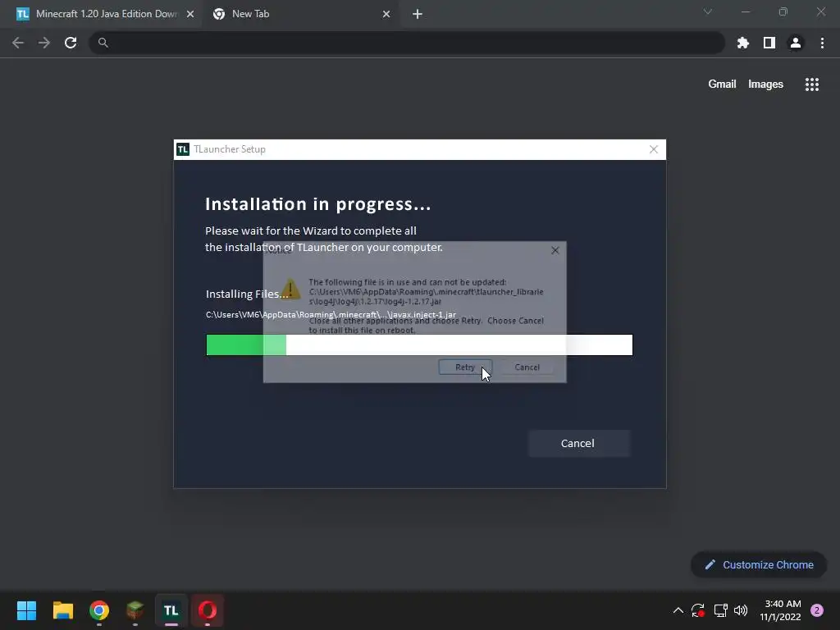Go forward in Chrome
The height and width of the screenshot is (630, 840).
point(44,43)
